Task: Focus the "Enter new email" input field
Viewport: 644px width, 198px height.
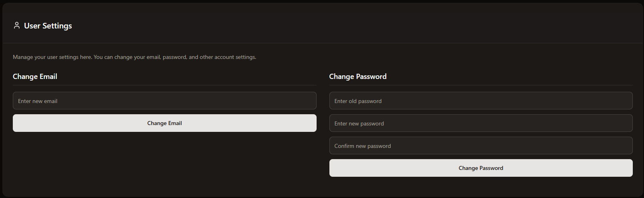Action: coord(165,101)
